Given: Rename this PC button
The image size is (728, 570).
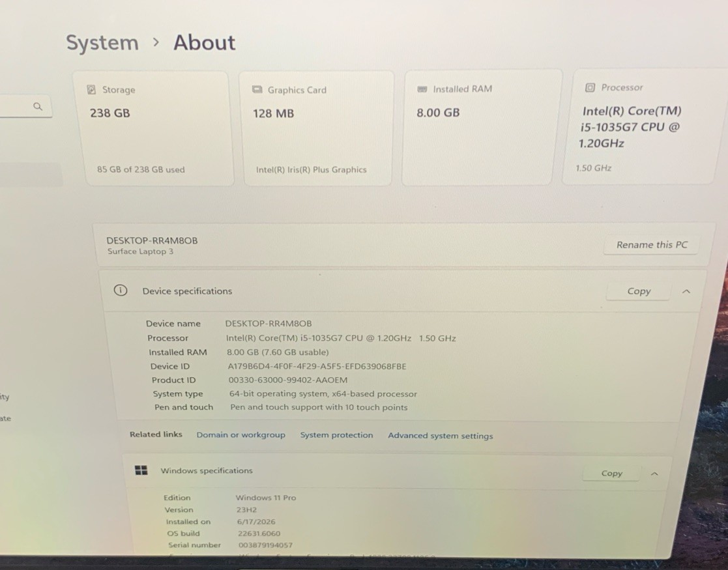Looking at the screenshot, I should coord(651,245).
